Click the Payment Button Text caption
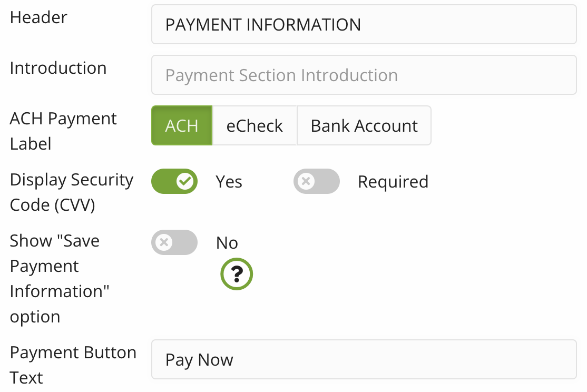 73,365
